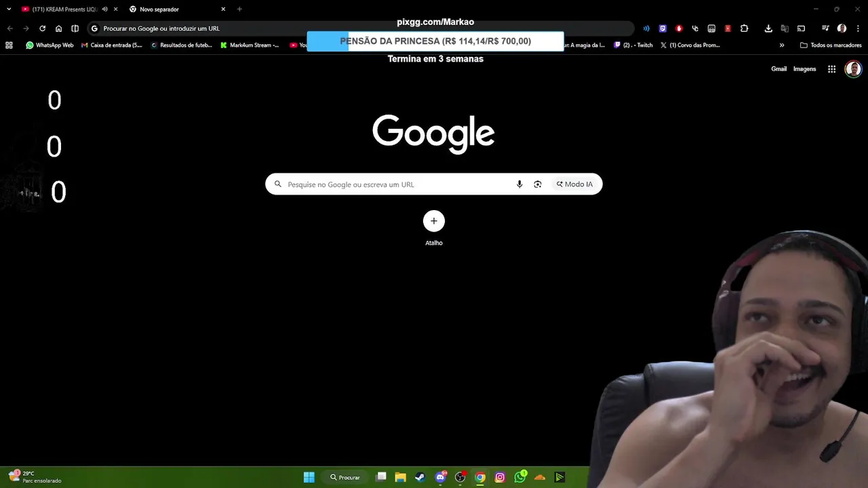Click the red square extension icon
868x488 pixels.
pos(728,28)
